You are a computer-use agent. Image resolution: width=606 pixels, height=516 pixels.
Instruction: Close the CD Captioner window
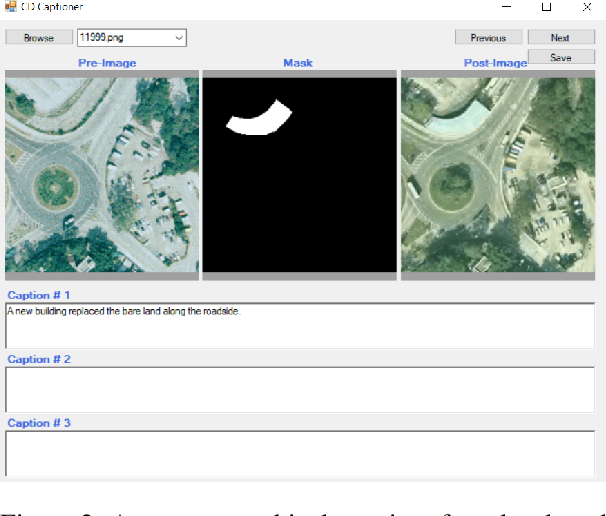585,7
